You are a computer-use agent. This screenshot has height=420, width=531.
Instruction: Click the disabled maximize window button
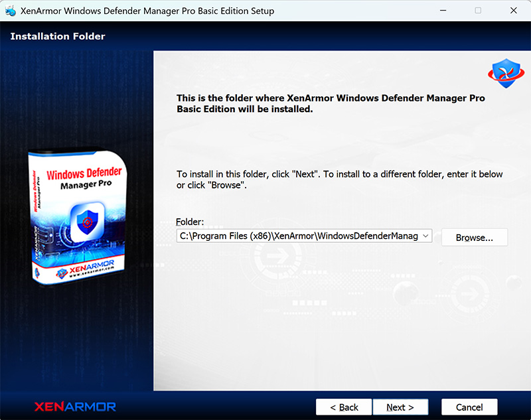pos(478,11)
